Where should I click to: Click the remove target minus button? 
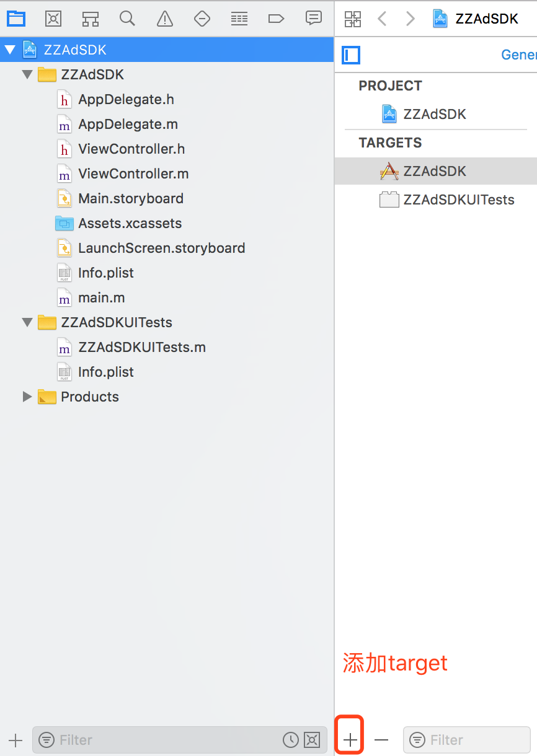(381, 739)
